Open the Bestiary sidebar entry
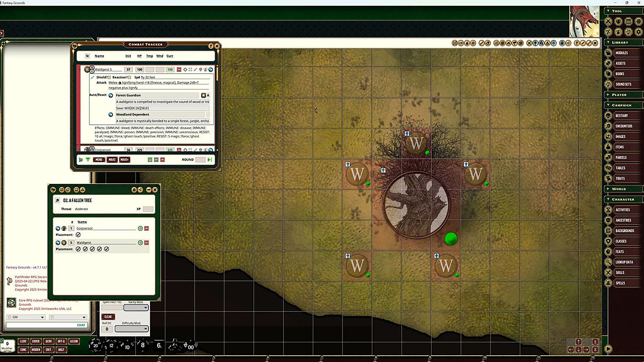 pyautogui.click(x=621, y=116)
